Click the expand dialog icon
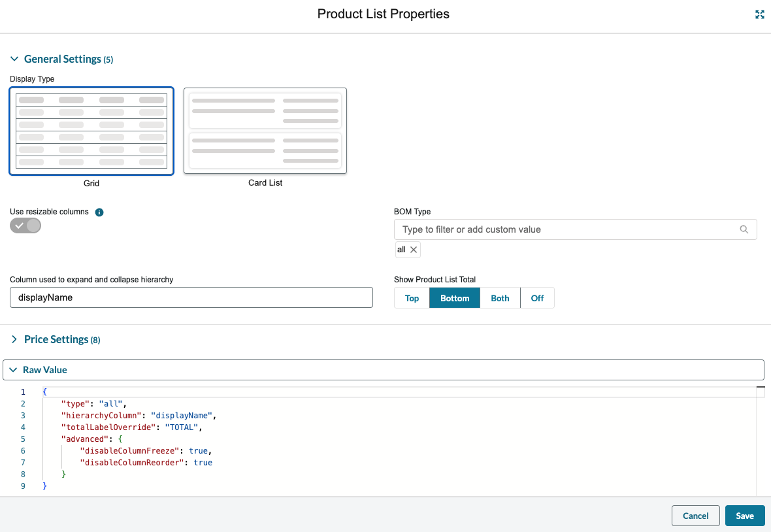 coord(760,15)
